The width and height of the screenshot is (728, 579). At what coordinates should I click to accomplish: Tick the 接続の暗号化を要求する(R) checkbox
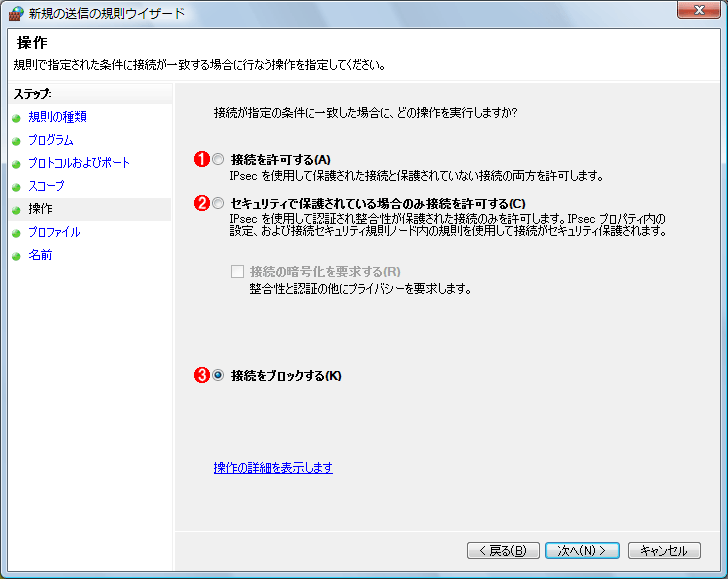tap(237, 271)
